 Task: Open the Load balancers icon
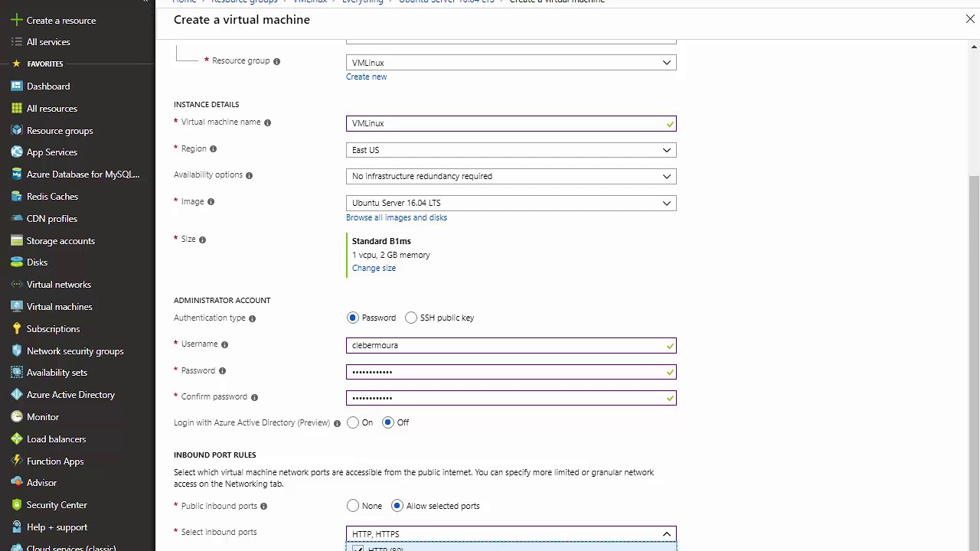click(17, 439)
